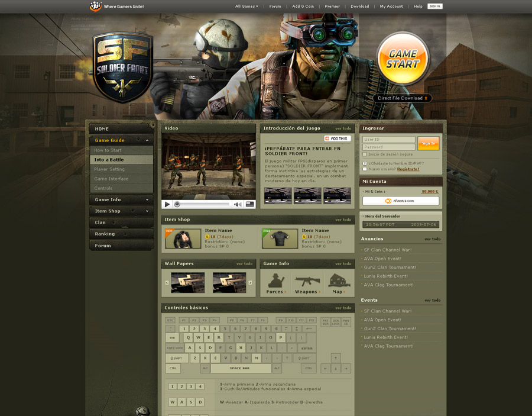
Task: Click the M key on keyboard diagram
Action: 257,358
